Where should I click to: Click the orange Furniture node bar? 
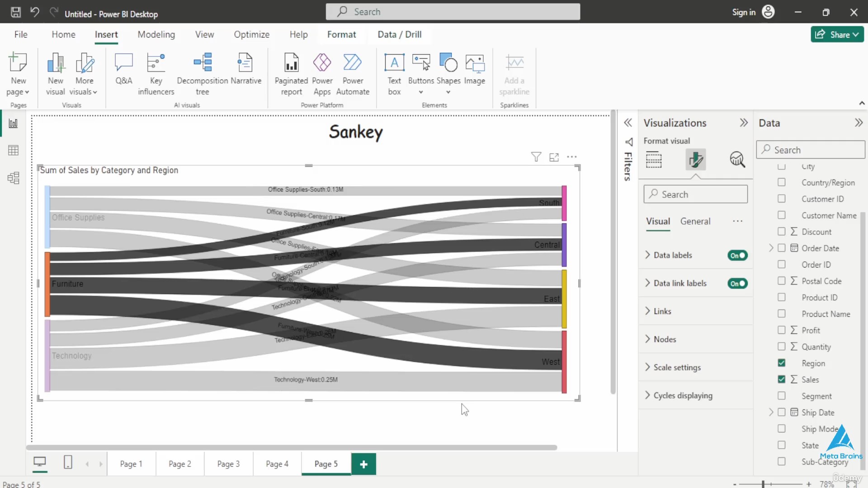[x=47, y=284]
